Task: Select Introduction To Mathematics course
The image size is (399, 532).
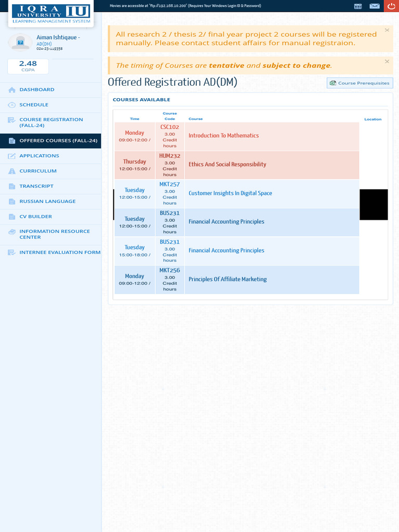Action: (x=223, y=136)
